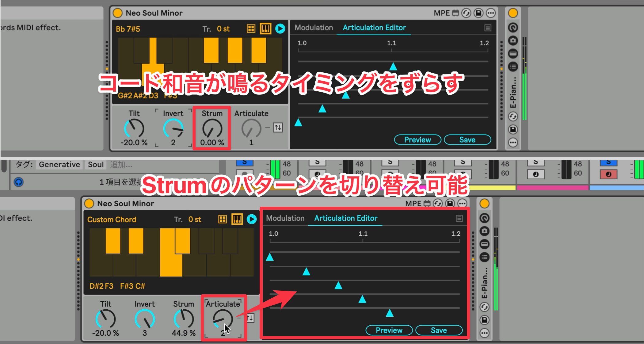Toggle the headphone preview icon in the browser
The height and width of the screenshot is (344, 644).
point(18,182)
